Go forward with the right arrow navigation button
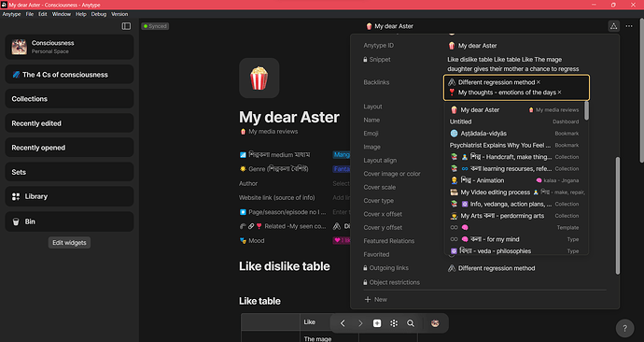 coord(360,323)
